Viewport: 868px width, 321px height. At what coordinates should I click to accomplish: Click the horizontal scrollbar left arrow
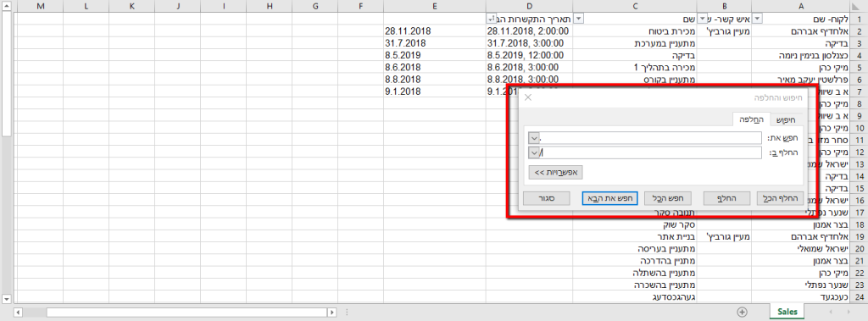tap(18, 313)
